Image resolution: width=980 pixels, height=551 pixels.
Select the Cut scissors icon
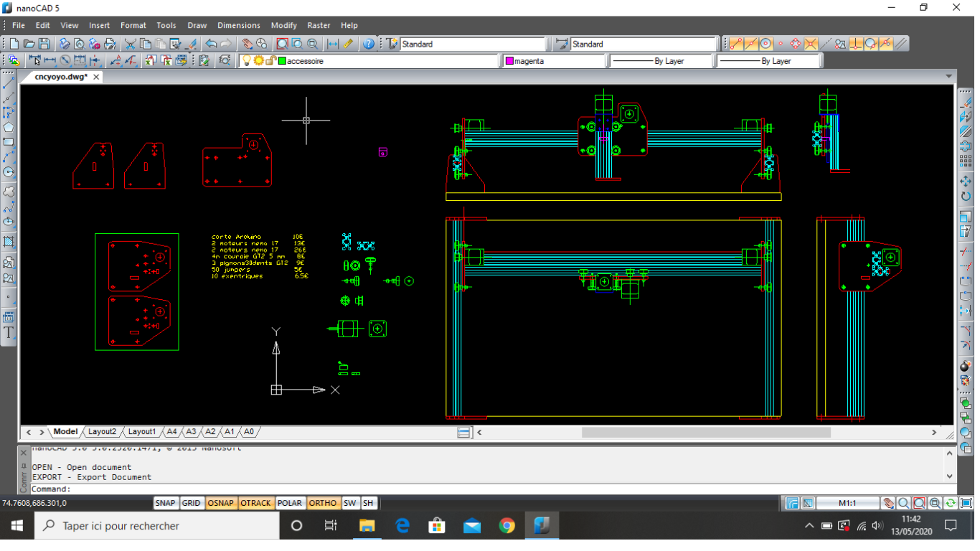[x=130, y=44]
